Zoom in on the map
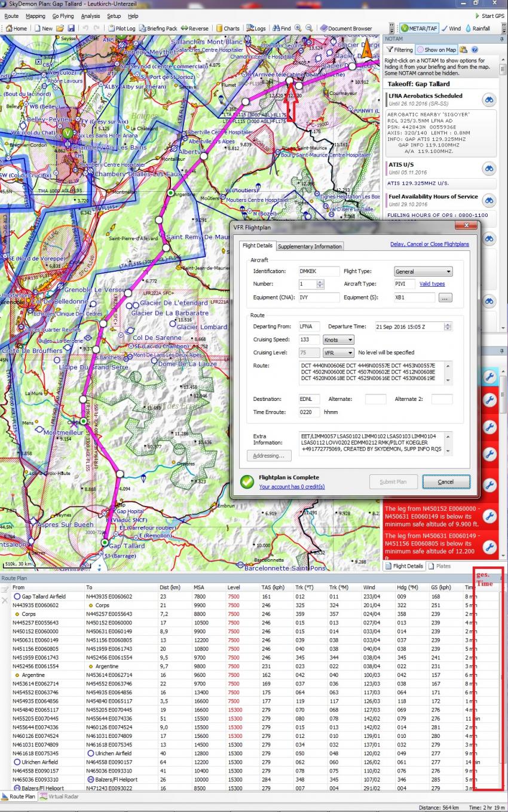Viewport: 508px width, 812px height. click(298, 28)
